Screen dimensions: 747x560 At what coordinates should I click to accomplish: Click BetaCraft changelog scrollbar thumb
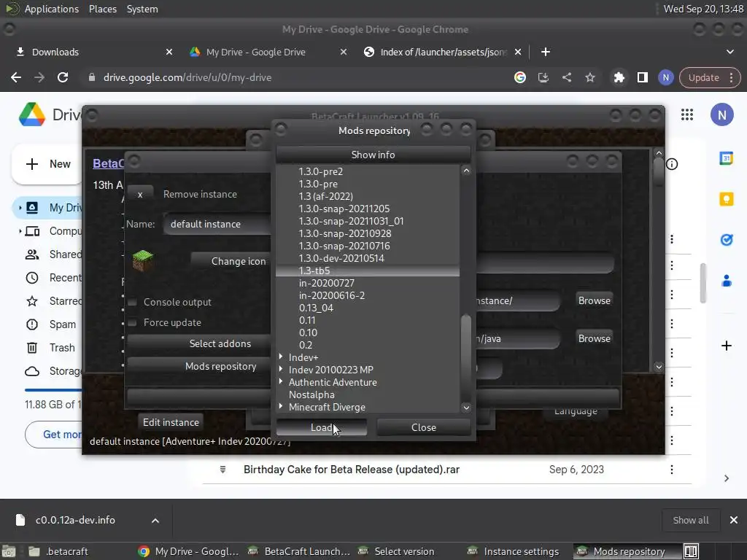point(659,171)
